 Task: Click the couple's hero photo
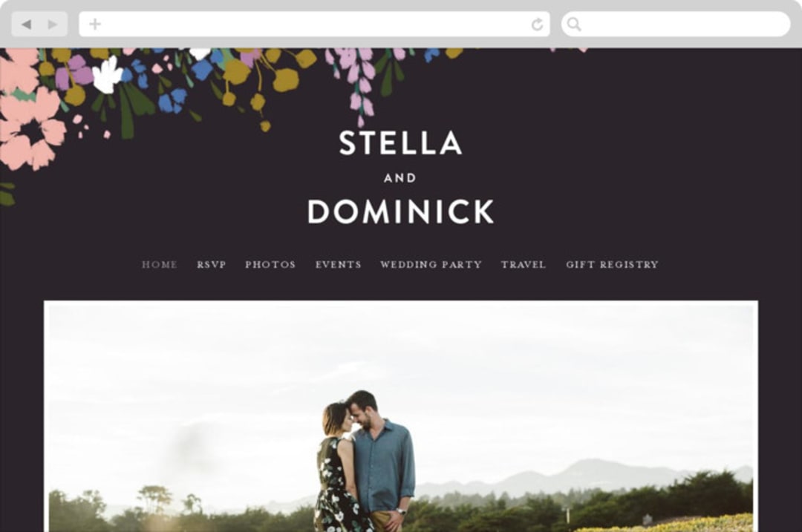pos(401,416)
